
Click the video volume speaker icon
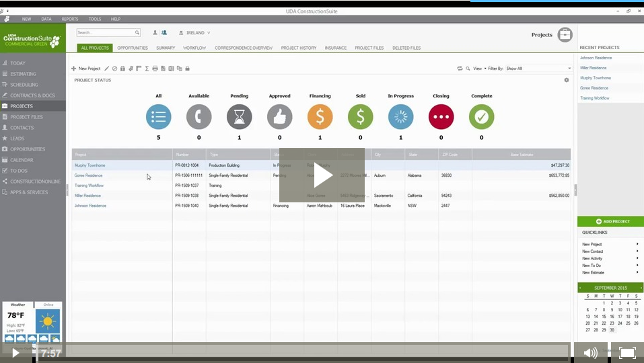click(591, 353)
